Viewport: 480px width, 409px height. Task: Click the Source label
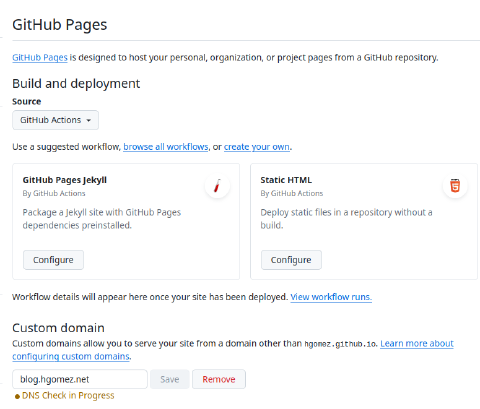click(27, 102)
